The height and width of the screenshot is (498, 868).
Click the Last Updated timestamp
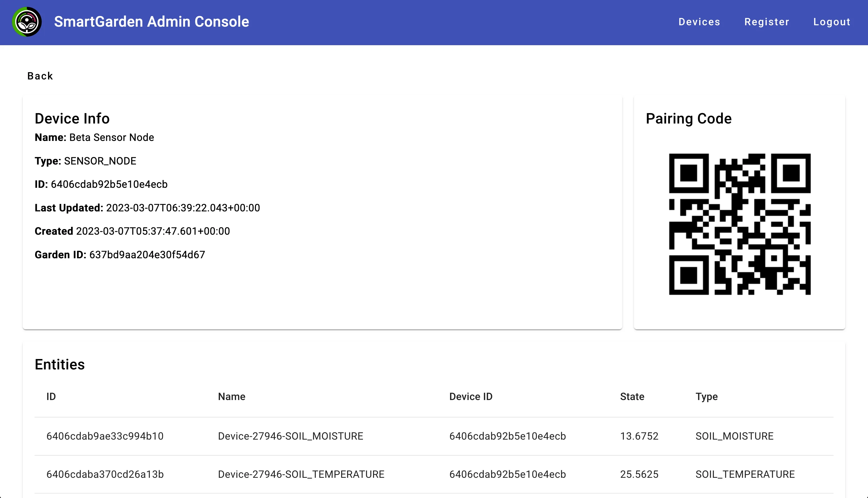point(183,208)
